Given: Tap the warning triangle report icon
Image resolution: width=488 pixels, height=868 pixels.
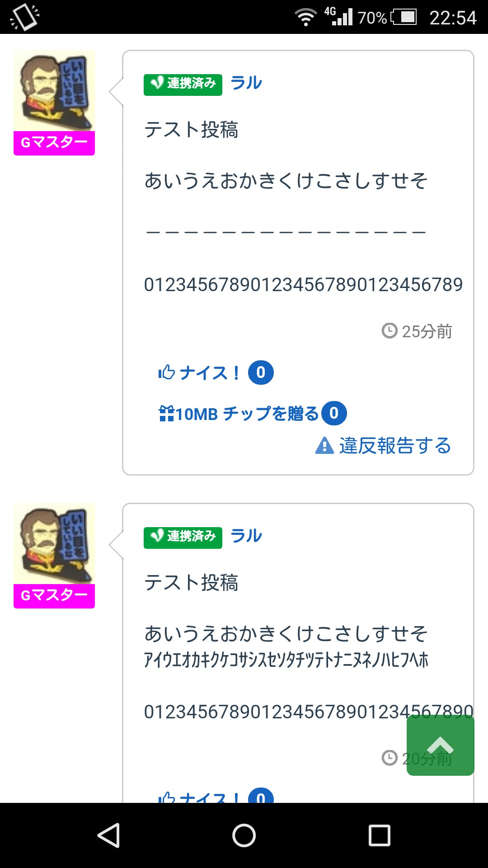Looking at the screenshot, I should coord(324,446).
